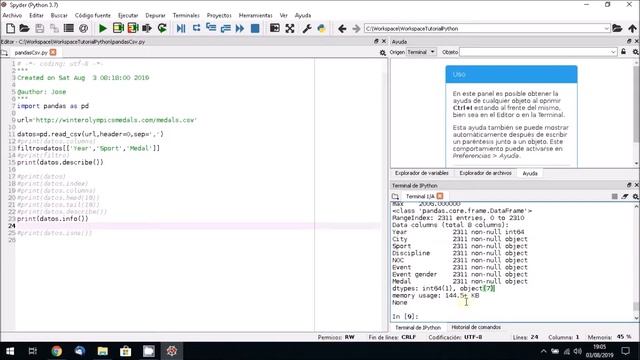This screenshot has height=360, width=640.
Task: Click the @ symbol finder icon
Action: point(83,28)
